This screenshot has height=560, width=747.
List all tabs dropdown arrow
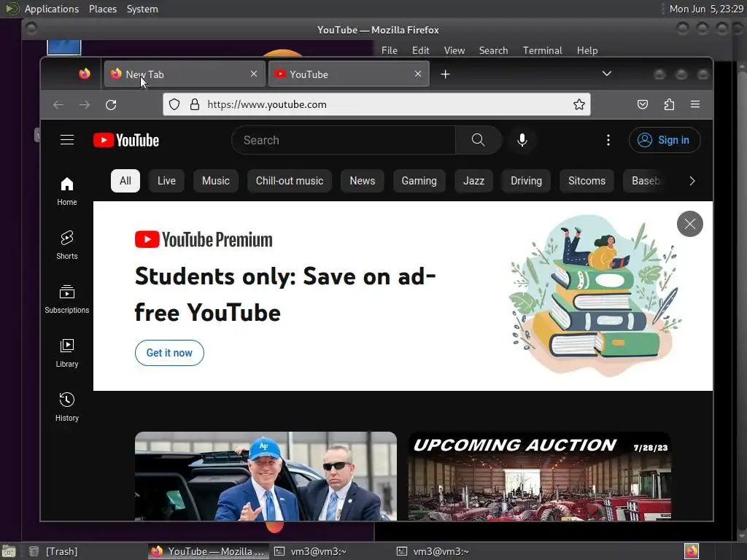coord(606,74)
